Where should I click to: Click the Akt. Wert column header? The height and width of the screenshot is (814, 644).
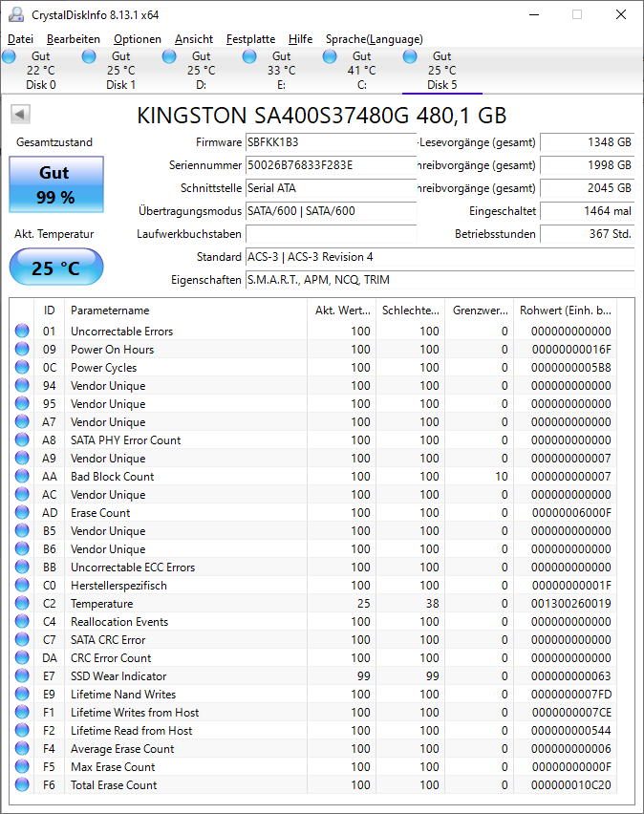341,311
